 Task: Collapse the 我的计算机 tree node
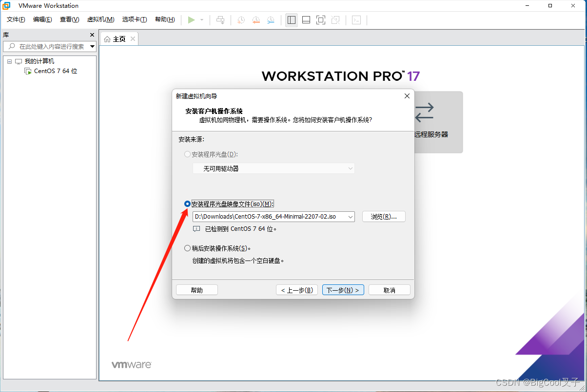click(10, 61)
